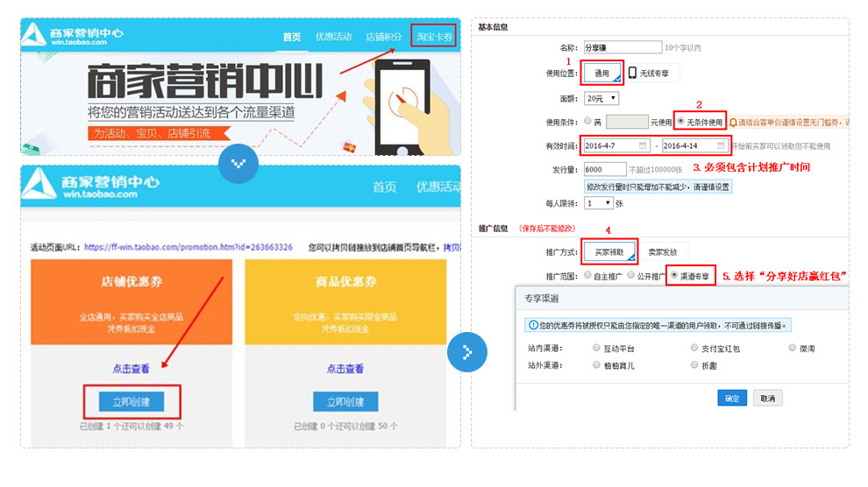This screenshot has height=487, width=868.
Task: Click the bell warning icon beside 无条件使用
Action: point(732,122)
